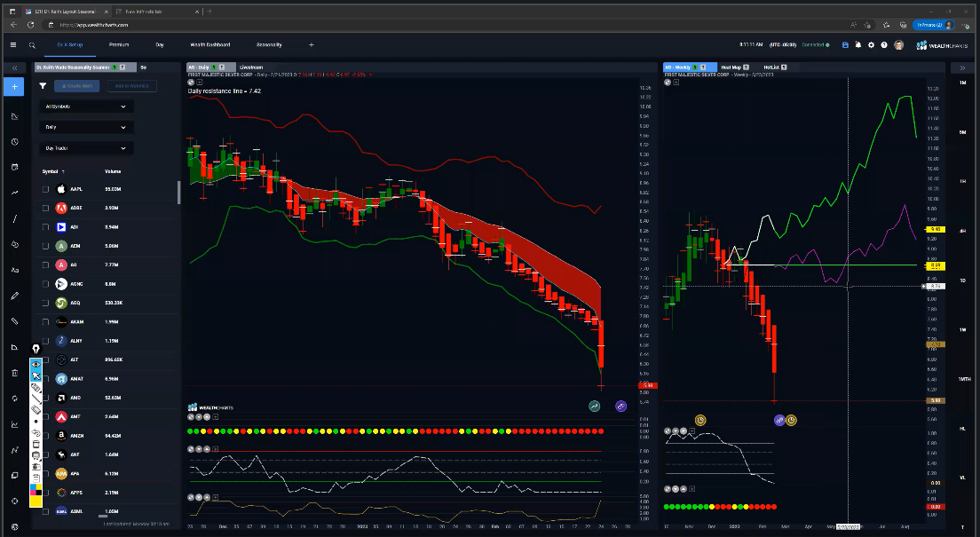The width and height of the screenshot is (980, 537).
Task: Select the pencil drawing tool
Action: [x=14, y=296]
